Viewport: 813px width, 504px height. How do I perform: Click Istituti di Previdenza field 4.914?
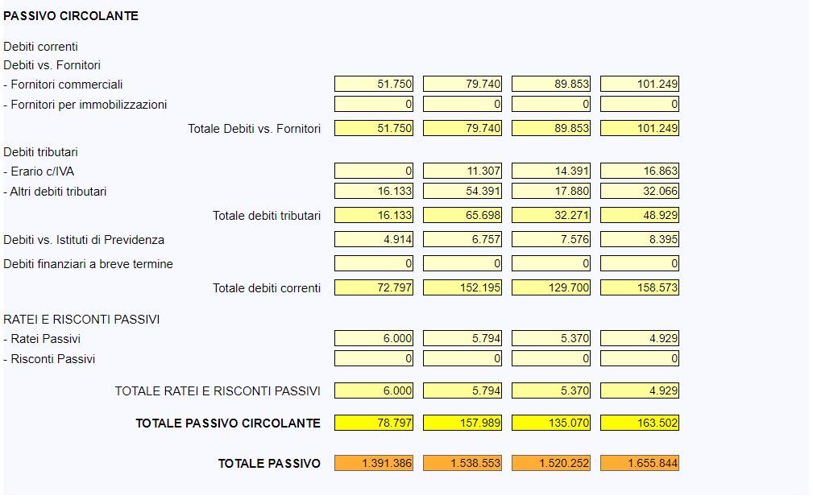point(374,239)
